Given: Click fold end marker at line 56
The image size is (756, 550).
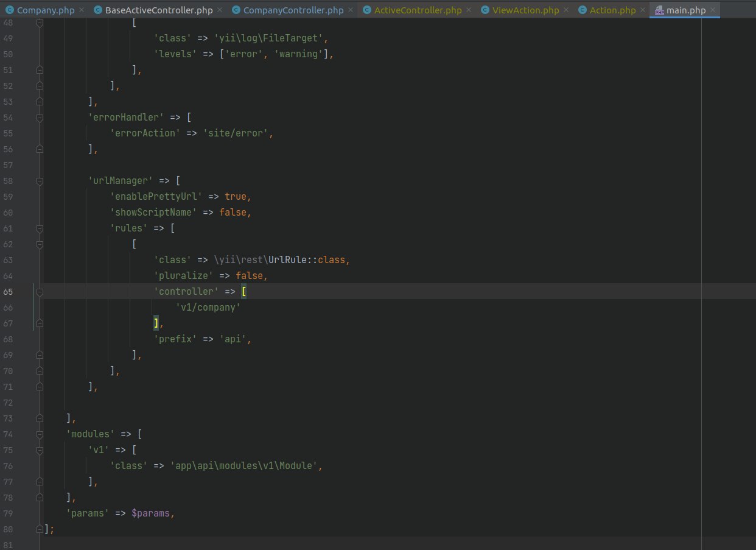Looking at the screenshot, I should click(x=40, y=149).
